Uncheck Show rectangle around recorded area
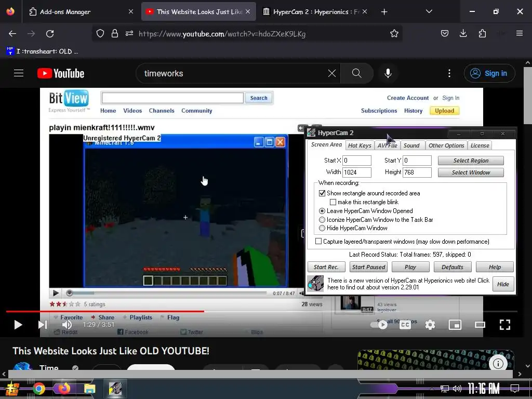Viewport: 532px width, 399px height. pyautogui.click(x=322, y=193)
